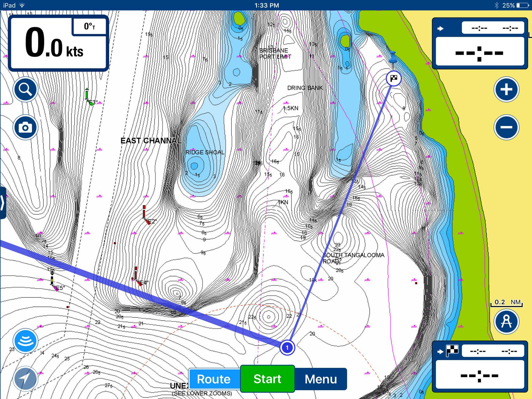This screenshot has width=532, height=399.
Task: Center map on current location arrow
Action: pos(25,379)
